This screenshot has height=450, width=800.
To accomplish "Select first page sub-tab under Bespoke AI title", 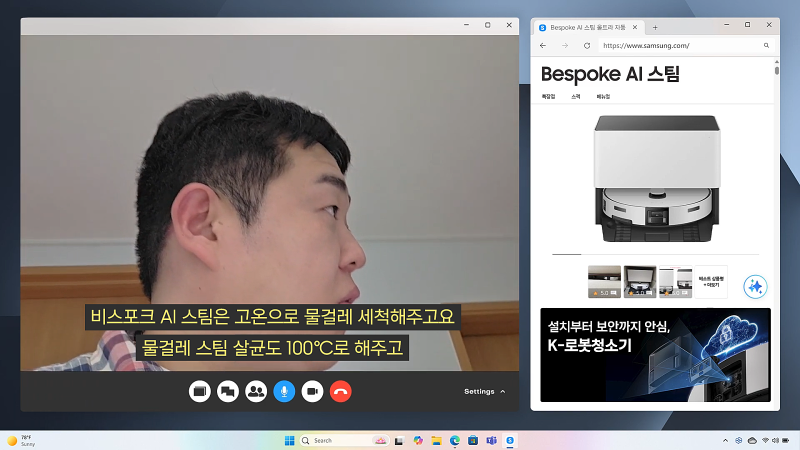I will 548,96.
